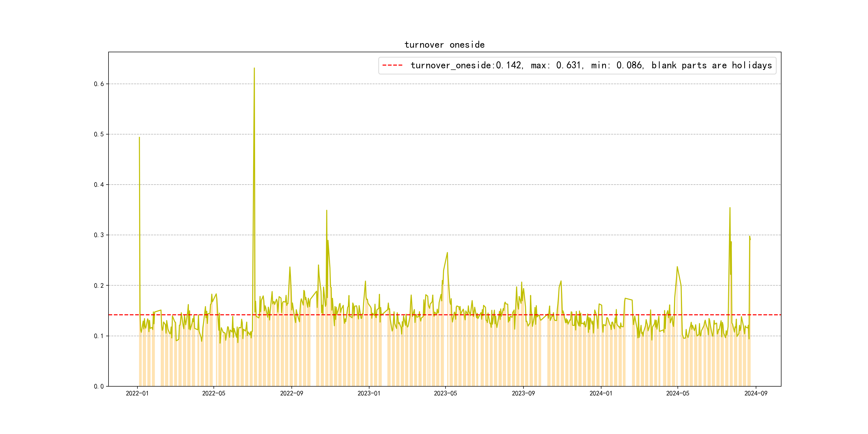Click the 2022-09 x-axis label

click(x=291, y=393)
